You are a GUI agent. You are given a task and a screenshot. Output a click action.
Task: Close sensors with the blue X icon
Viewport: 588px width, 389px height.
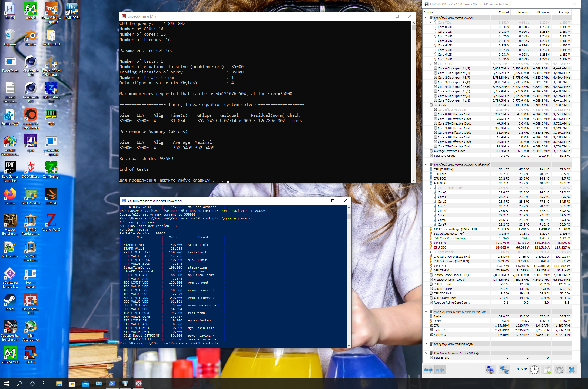click(x=572, y=370)
